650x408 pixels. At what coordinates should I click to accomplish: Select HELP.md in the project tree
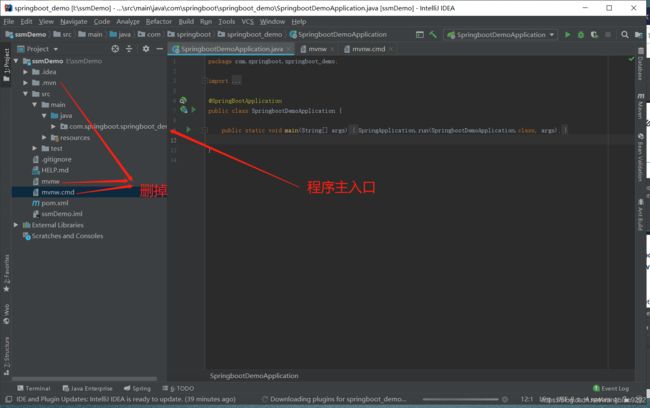coord(50,170)
